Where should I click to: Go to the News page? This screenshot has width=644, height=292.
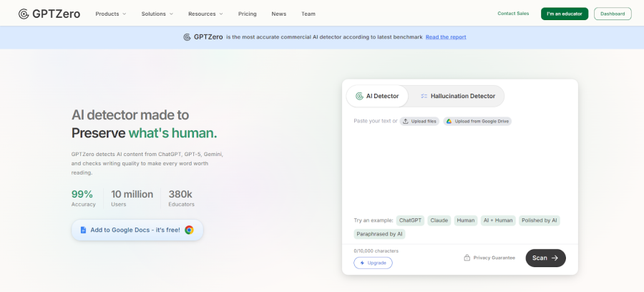pos(278,14)
